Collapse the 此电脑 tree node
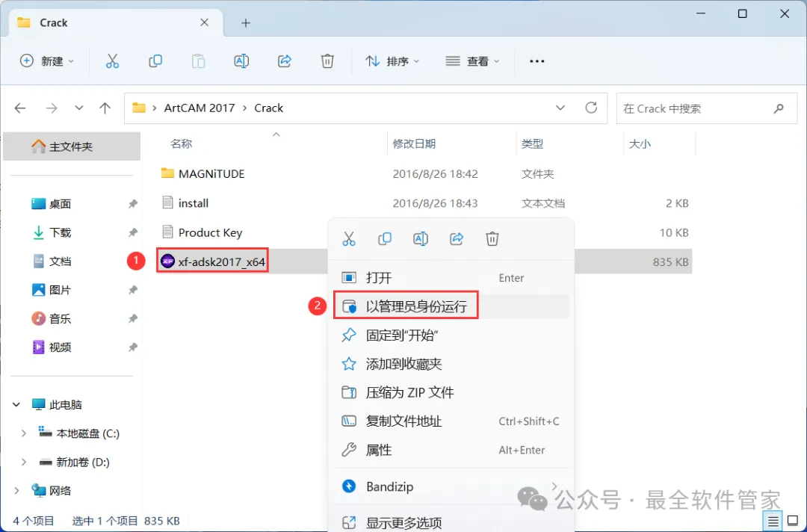This screenshot has height=532, width=807. tap(16, 405)
